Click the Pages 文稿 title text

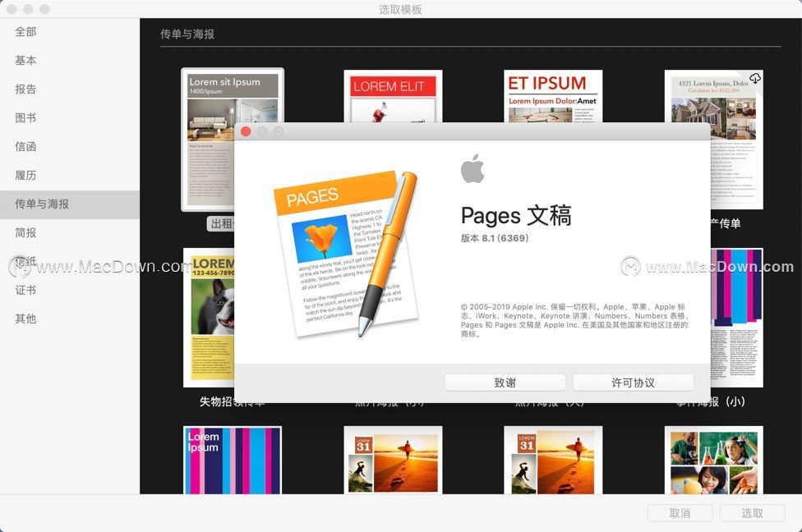click(516, 216)
